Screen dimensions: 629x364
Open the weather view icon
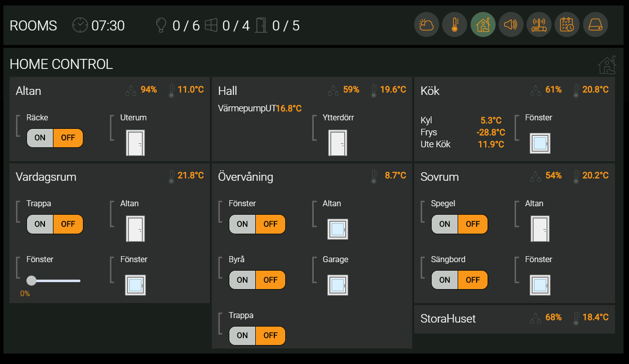[x=426, y=25]
